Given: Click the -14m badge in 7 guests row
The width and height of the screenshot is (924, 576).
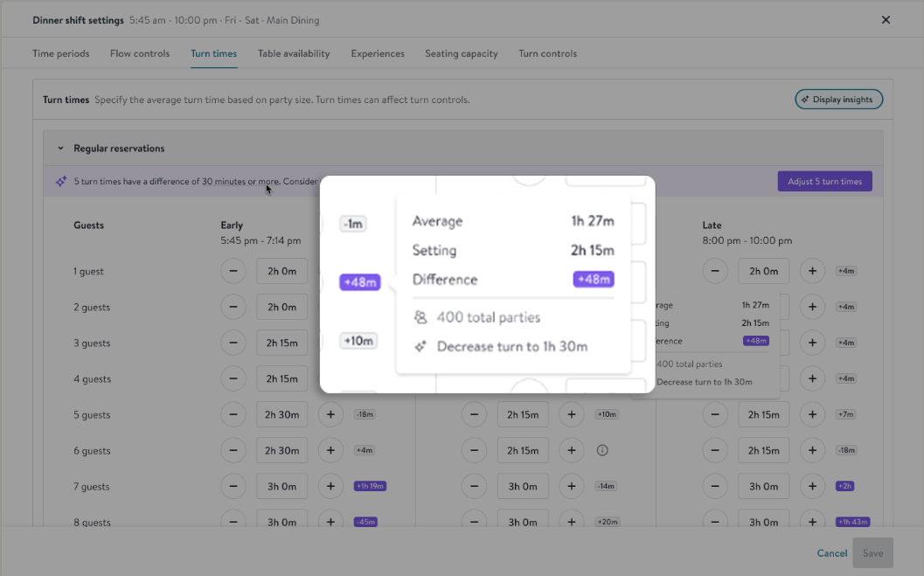Looking at the screenshot, I should click(606, 487).
